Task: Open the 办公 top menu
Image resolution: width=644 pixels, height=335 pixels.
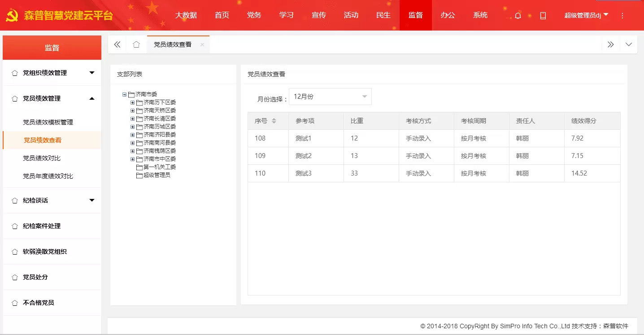Action: [448, 15]
